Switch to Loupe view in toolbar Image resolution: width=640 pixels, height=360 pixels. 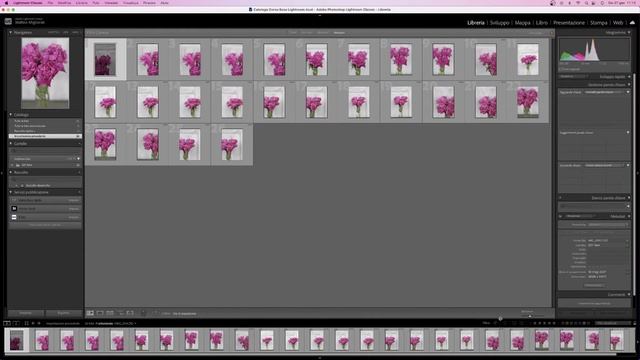100,313
